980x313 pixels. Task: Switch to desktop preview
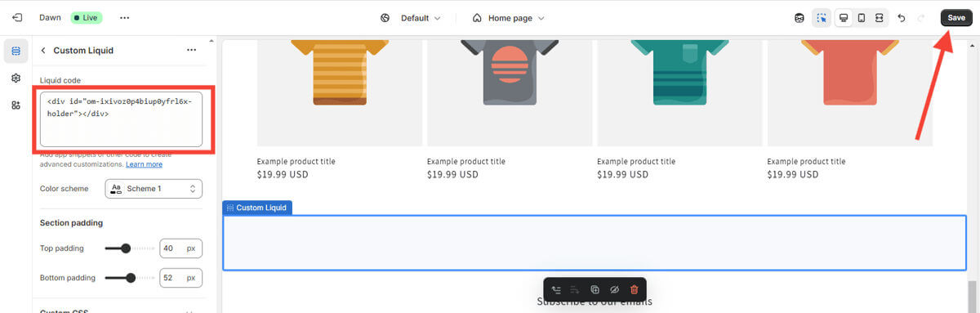(843, 17)
